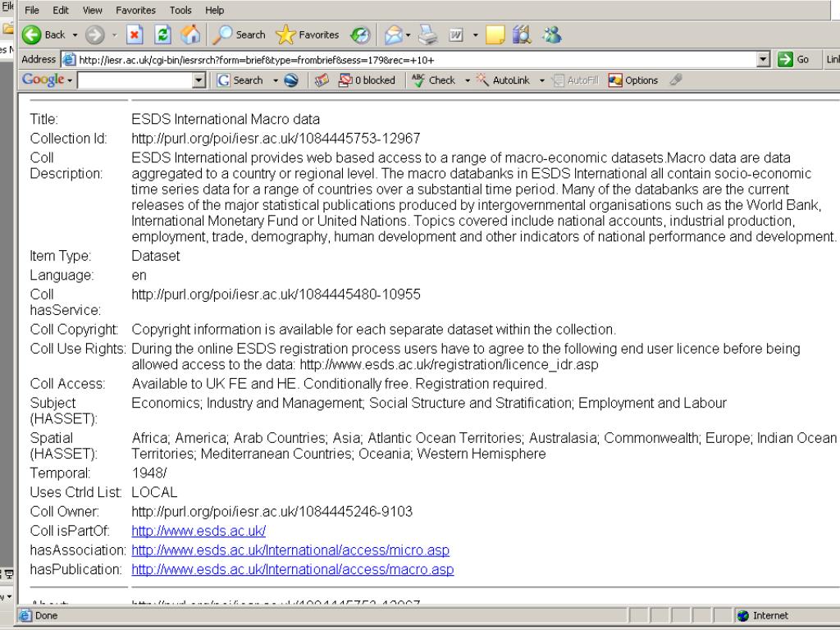Open the Address bar URL dropdown
The width and height of the screenshot is (840, 630).
[x=764, y=59]
